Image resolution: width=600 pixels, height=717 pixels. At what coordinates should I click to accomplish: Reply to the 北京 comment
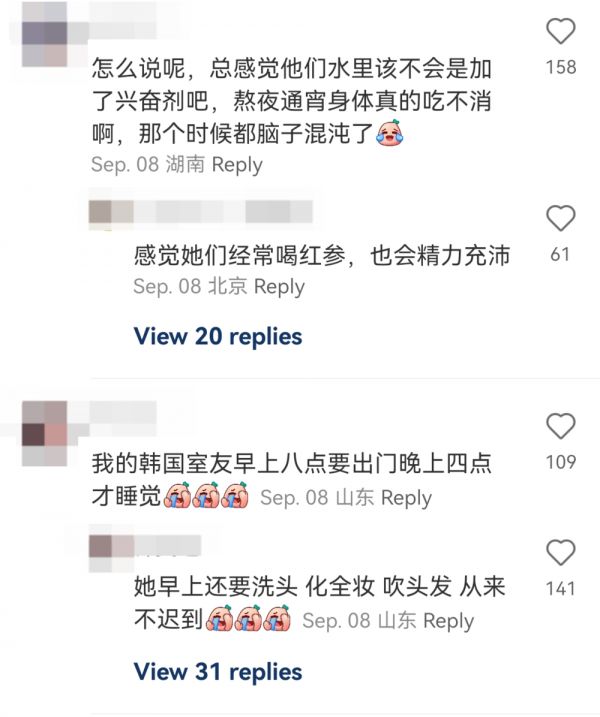click(x=279, y=287)
